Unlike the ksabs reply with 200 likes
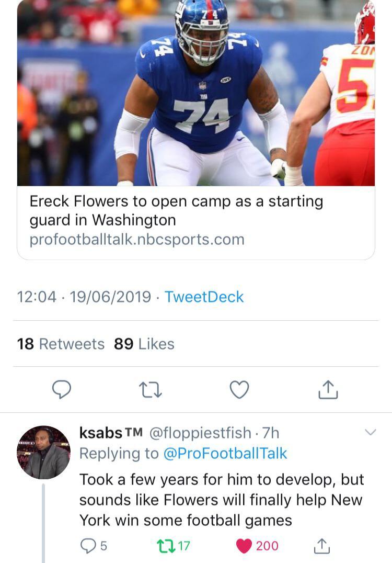Screen dimensions: 392x563 (x=244, y=546)
